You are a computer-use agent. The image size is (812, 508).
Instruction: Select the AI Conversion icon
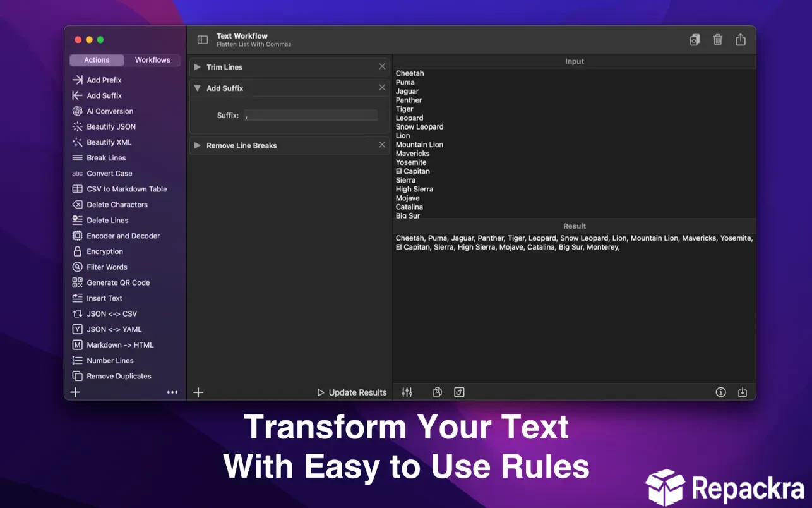tap(77, 111)
